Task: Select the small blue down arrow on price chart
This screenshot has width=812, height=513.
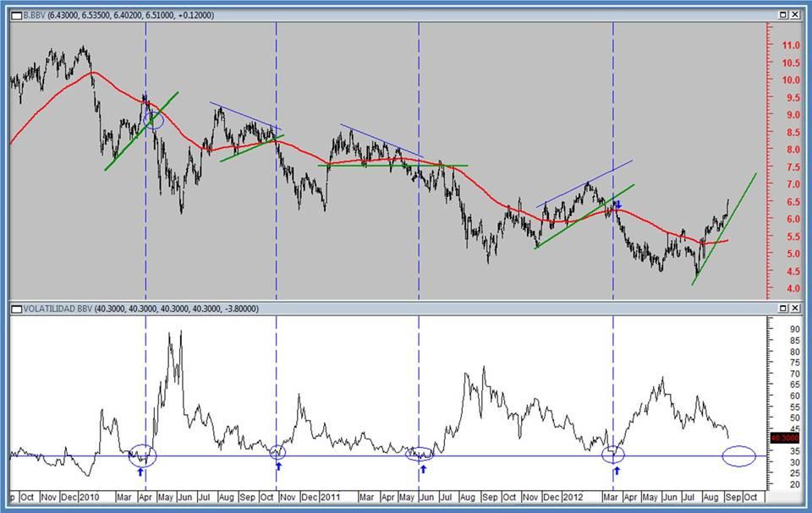Action: pos(618,205)
